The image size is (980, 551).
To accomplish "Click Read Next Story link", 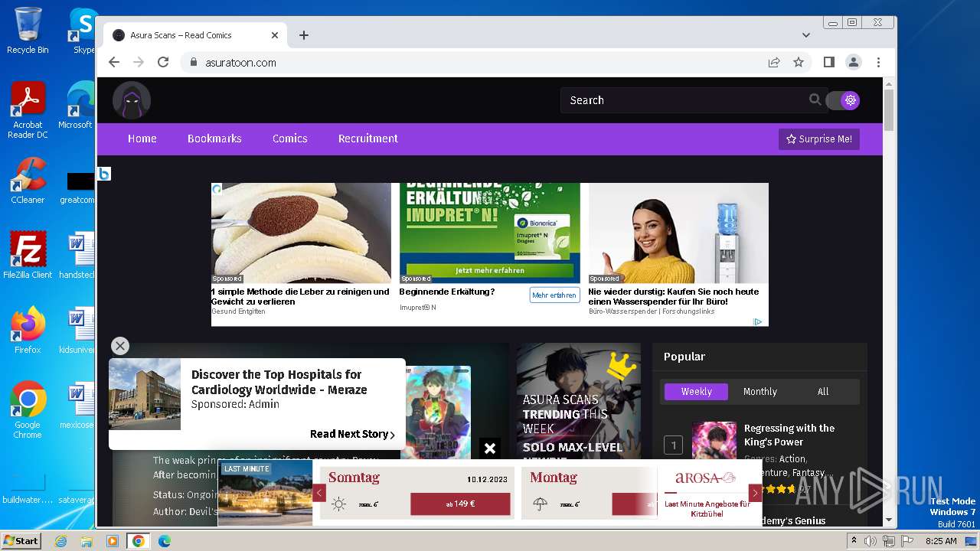I will [352, 434].
